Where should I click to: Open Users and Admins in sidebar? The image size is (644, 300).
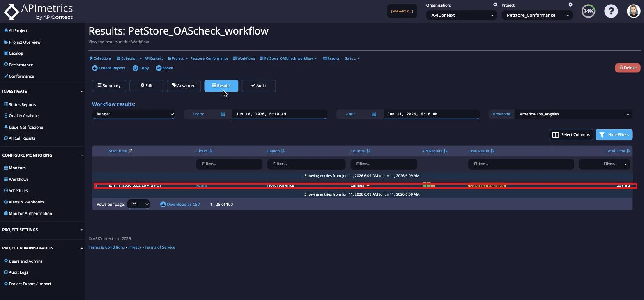tap(23, 261)
